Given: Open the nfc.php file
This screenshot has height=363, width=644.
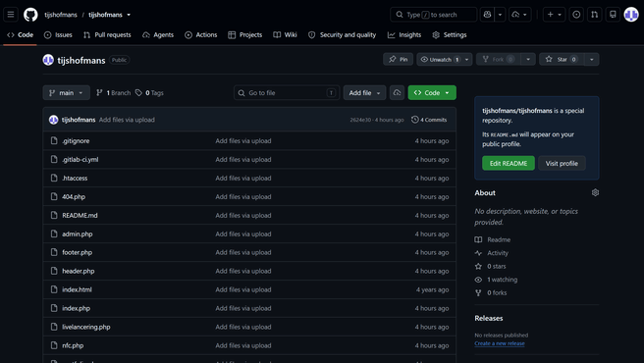Looking at the screenshot, I should [x=73, y=345].
